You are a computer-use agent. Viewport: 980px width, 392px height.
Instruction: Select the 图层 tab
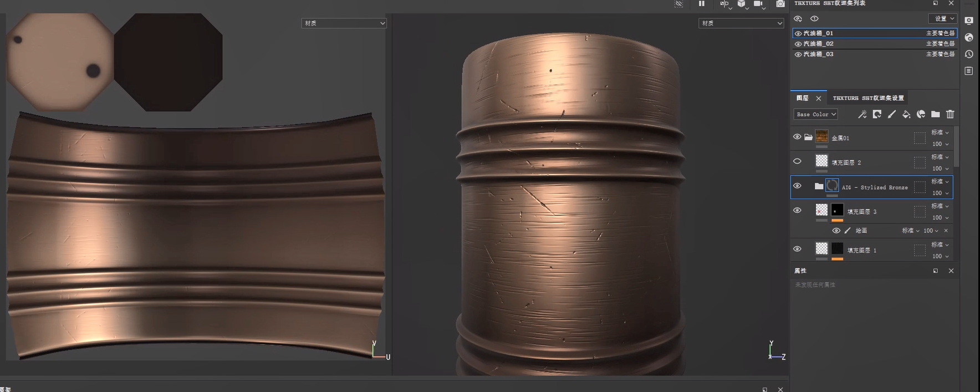click(803, 98)
